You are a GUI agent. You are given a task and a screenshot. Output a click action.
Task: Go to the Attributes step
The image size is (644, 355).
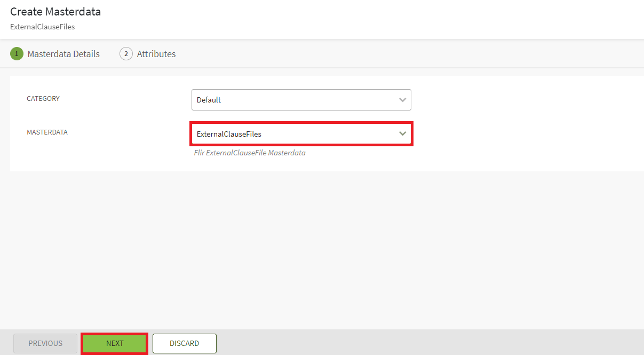[156, 54]
